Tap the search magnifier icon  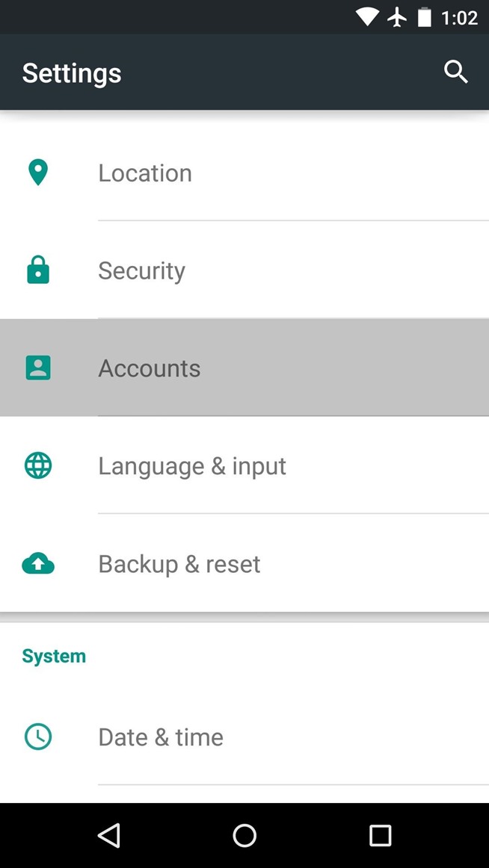point(455,72)
